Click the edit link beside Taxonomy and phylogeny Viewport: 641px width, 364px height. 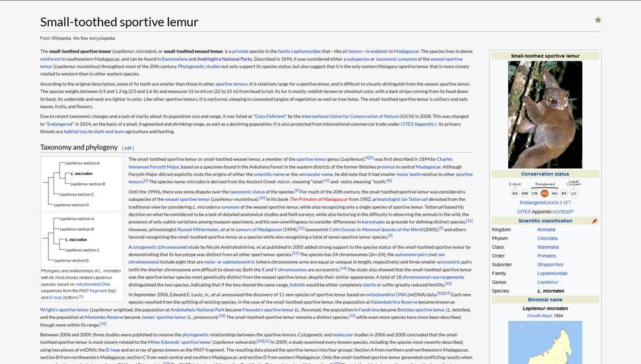128,148
